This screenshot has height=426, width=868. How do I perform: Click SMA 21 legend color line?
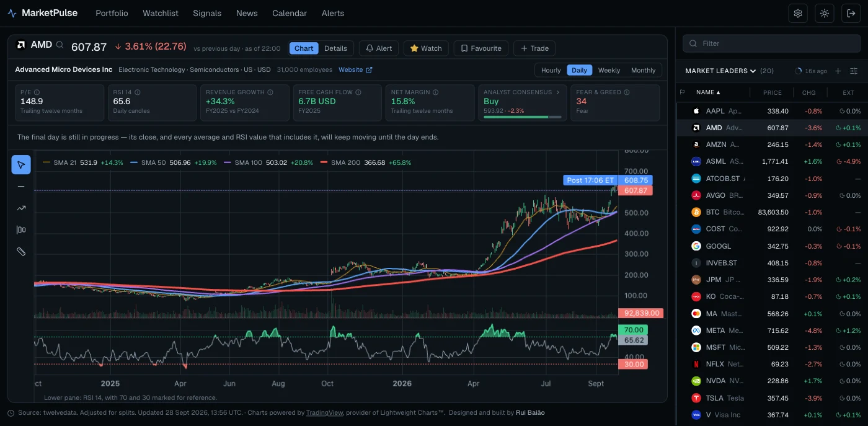46,162
